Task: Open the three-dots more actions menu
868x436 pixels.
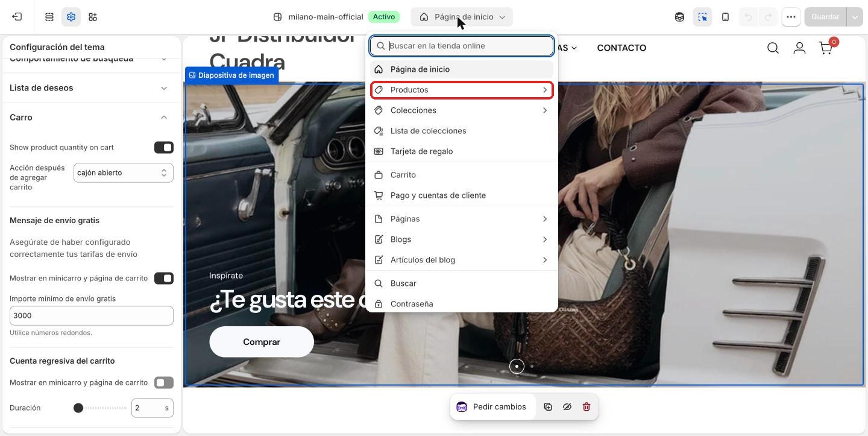Action: pos(791,17)
